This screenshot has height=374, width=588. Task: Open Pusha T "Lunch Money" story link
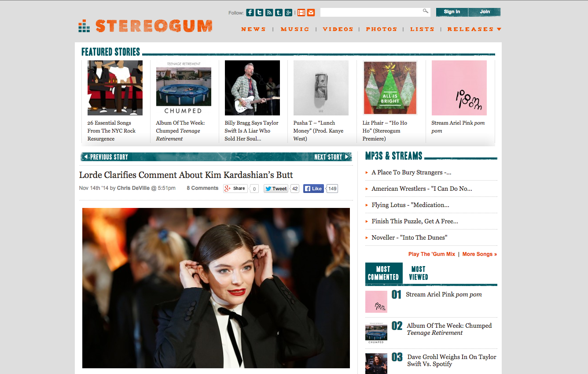[x=319, y=131]
